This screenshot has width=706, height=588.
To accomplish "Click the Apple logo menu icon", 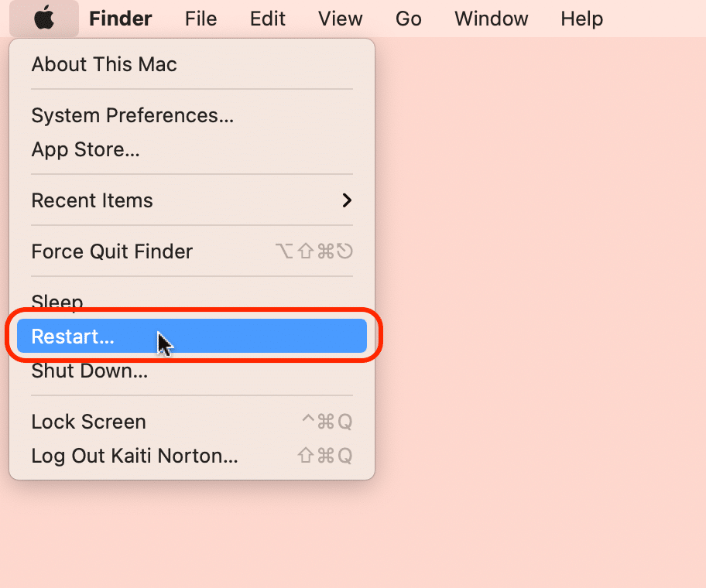I will [x=44, y=19].
